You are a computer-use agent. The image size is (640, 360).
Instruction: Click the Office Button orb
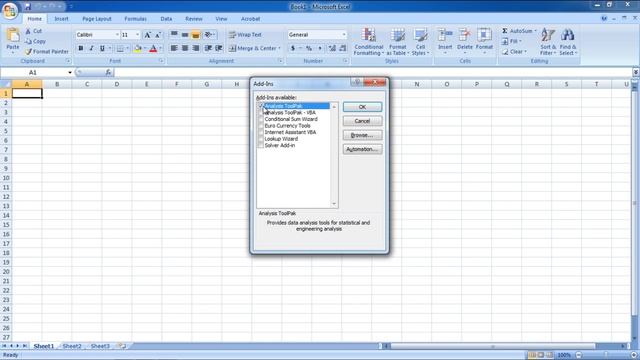[x=10, y=10]
